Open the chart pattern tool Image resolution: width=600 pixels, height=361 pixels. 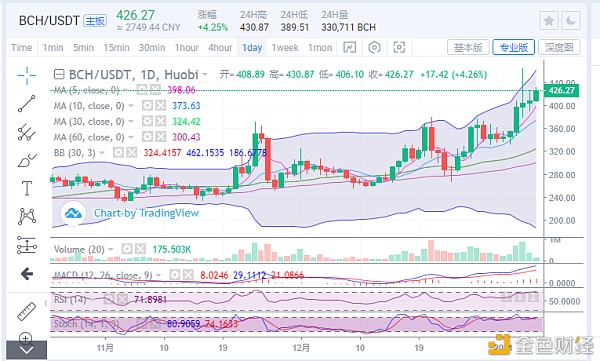[27, 217]
